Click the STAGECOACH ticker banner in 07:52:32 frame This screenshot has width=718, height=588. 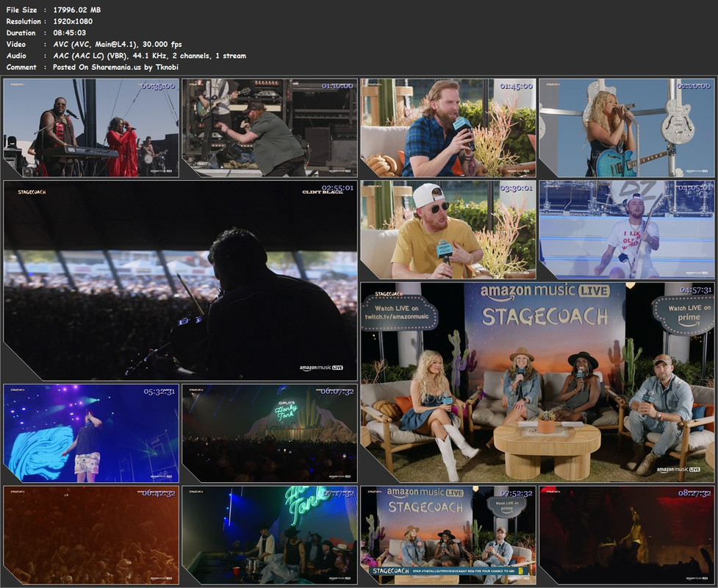(x=448, y=571)
